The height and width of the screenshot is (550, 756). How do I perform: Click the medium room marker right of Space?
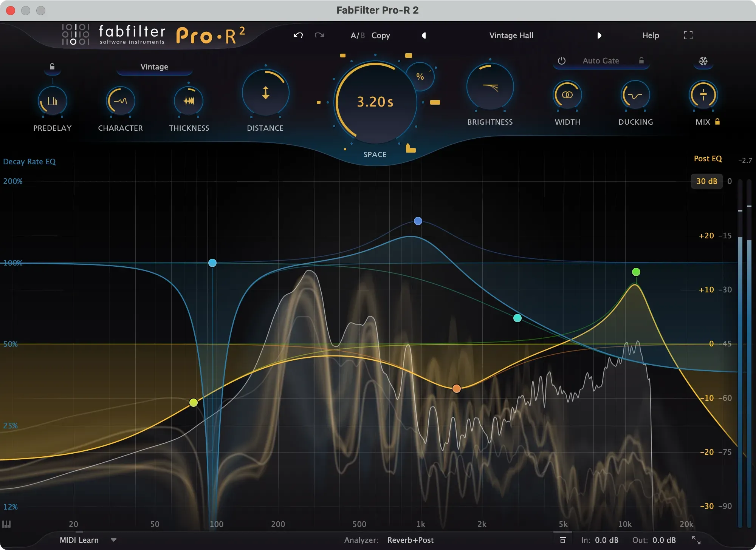pyautogui.click(x=435, y=102)
